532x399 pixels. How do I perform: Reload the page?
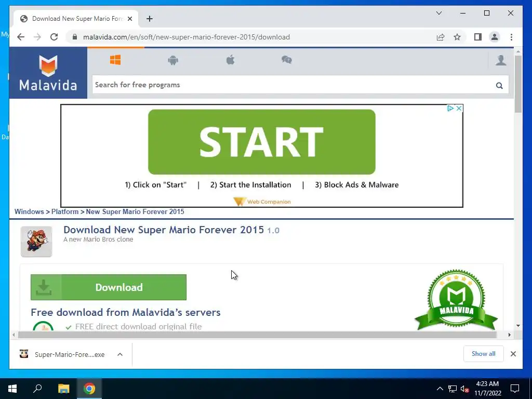pos(54,37)
